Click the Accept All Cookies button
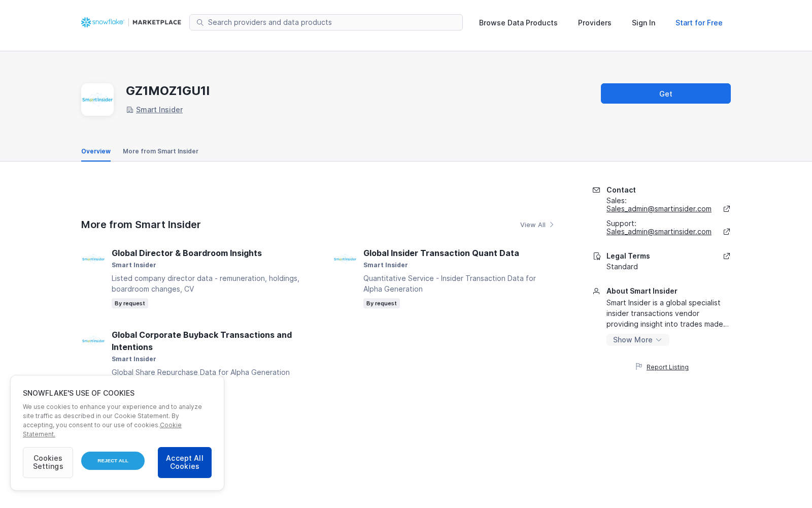 point(185,462)
